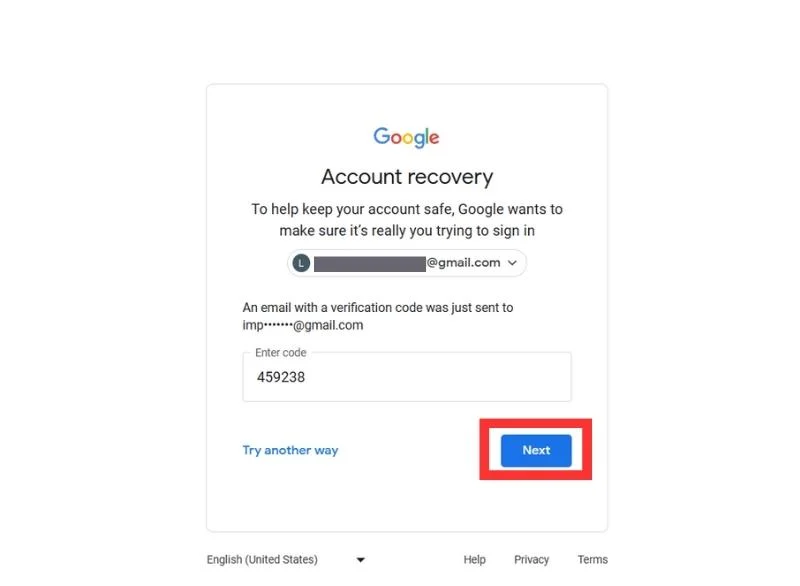Click the blue Next button
The height and width of the screenshot is (586, 800).
pyautogui.click(x=536, y=450)
